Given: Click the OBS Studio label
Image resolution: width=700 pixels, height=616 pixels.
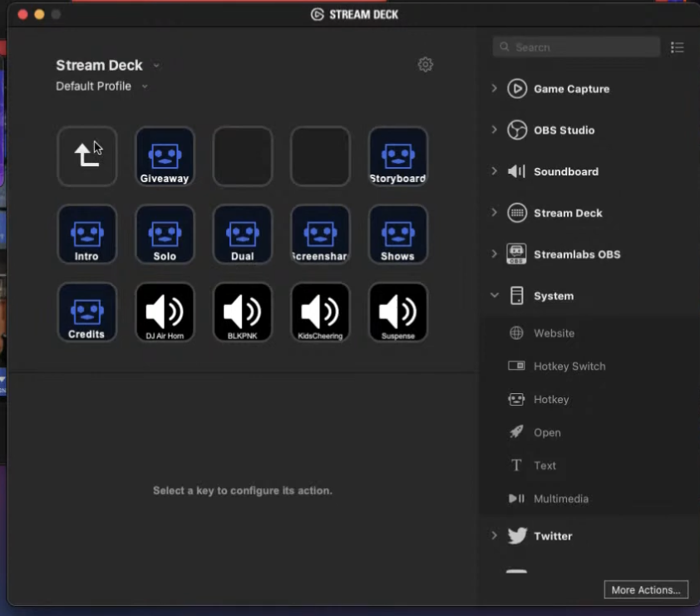Looking at the screenshot, I should coord(564,131).
